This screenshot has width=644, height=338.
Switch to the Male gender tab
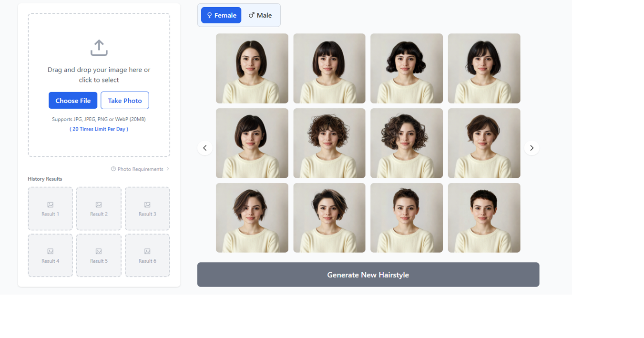click(260, 15)
